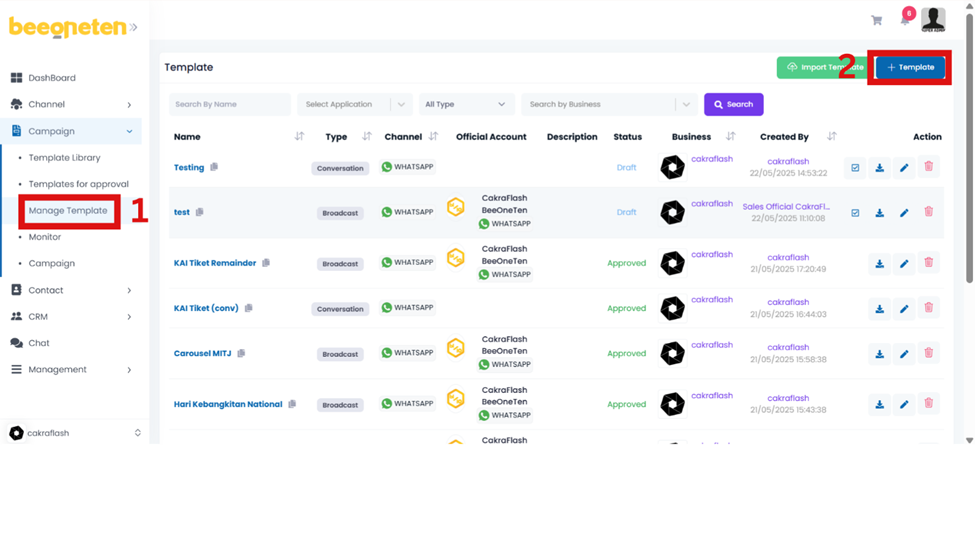The width and height of the screenshot is (975, 548).
Task: Collapse sidebar using double chevron icon
Action: click(134, 27)
